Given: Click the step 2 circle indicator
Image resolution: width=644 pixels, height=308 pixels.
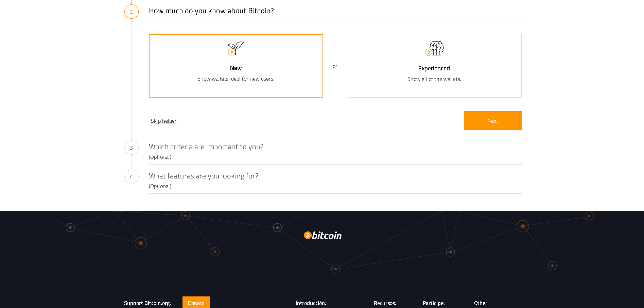Looking at the screenshot, I should 132,12.
